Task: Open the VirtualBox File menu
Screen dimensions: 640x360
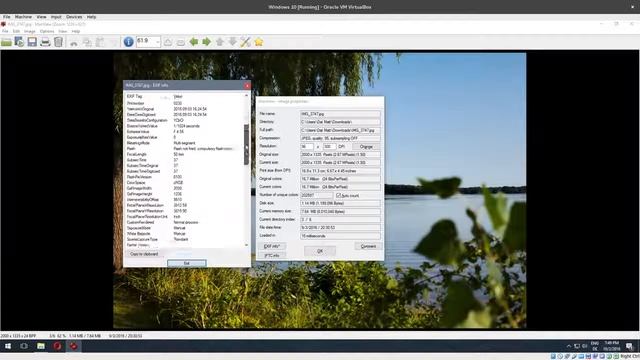Action: 7,17
